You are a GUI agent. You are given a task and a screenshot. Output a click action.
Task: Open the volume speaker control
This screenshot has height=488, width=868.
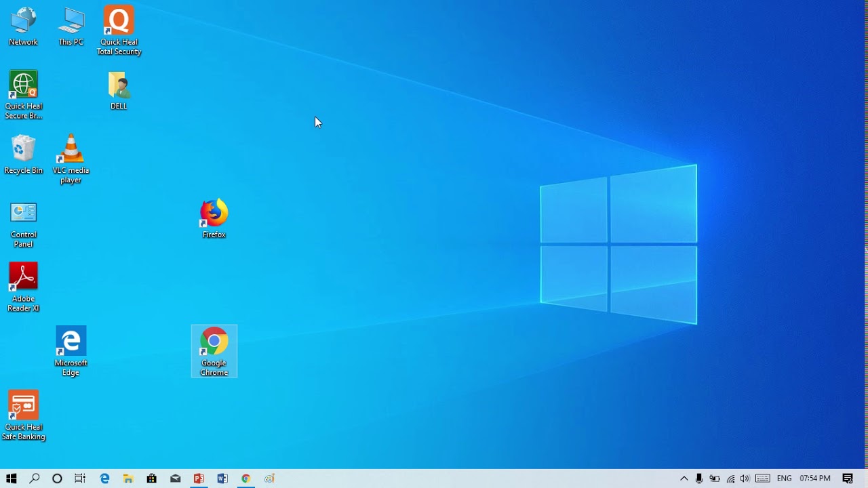coord(745,479)
